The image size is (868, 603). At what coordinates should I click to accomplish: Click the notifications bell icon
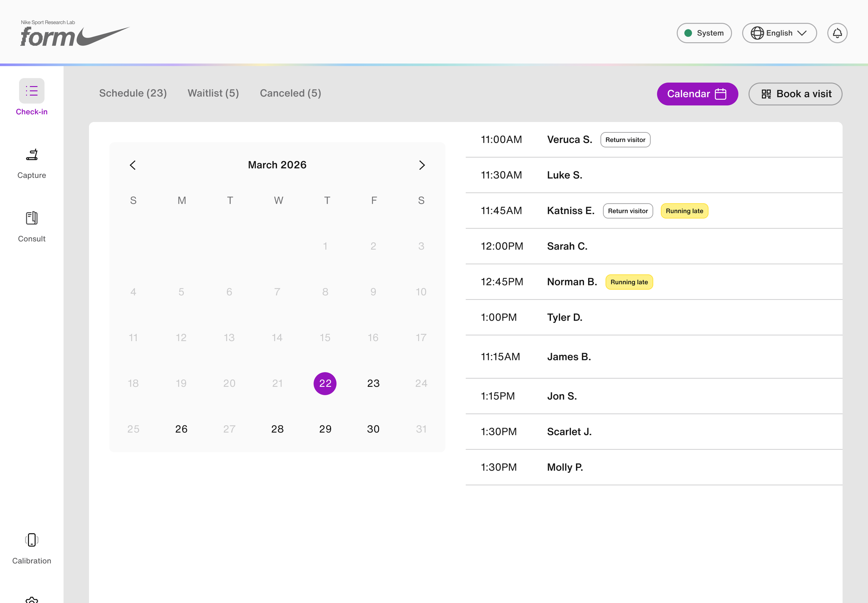click(837, 33)
